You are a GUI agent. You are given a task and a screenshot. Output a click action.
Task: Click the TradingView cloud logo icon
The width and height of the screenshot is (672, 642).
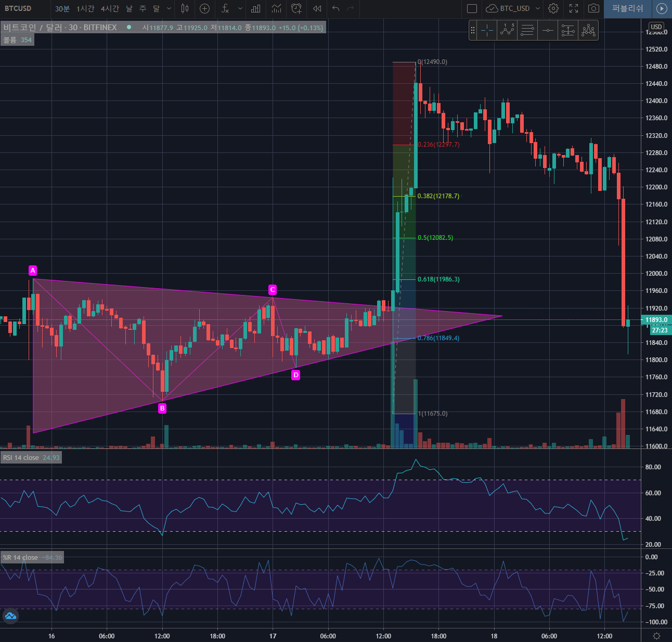tap(10, 617)
